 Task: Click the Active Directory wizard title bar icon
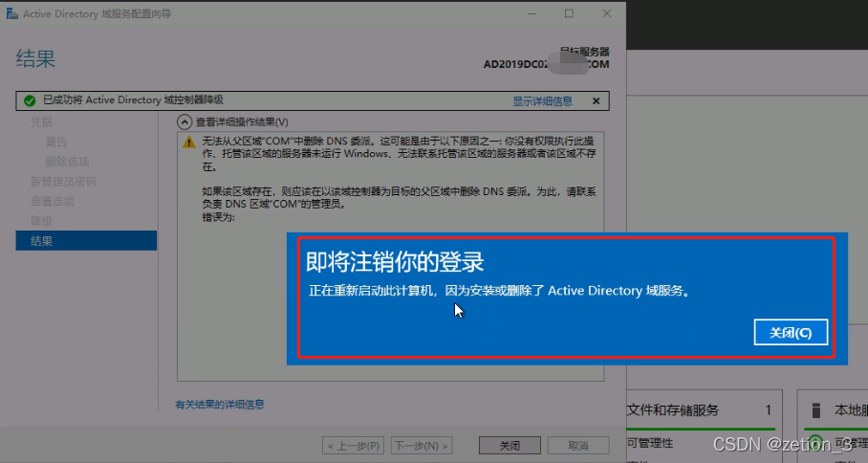point(11,13)
